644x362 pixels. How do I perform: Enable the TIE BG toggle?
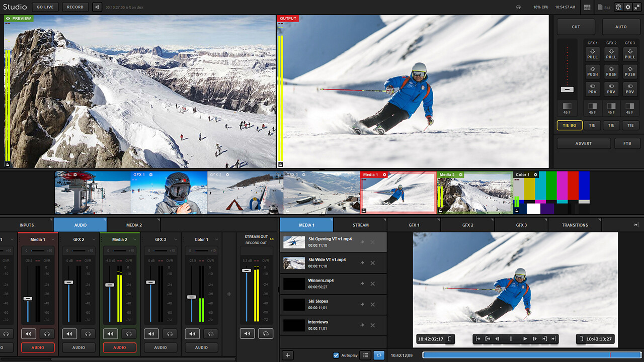tap(570, 125)
